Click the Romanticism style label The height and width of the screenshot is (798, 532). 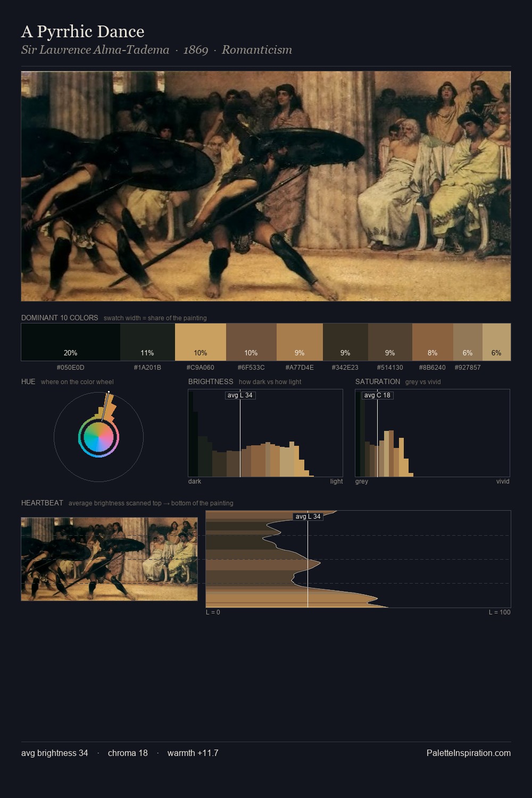tap(257, 49)
